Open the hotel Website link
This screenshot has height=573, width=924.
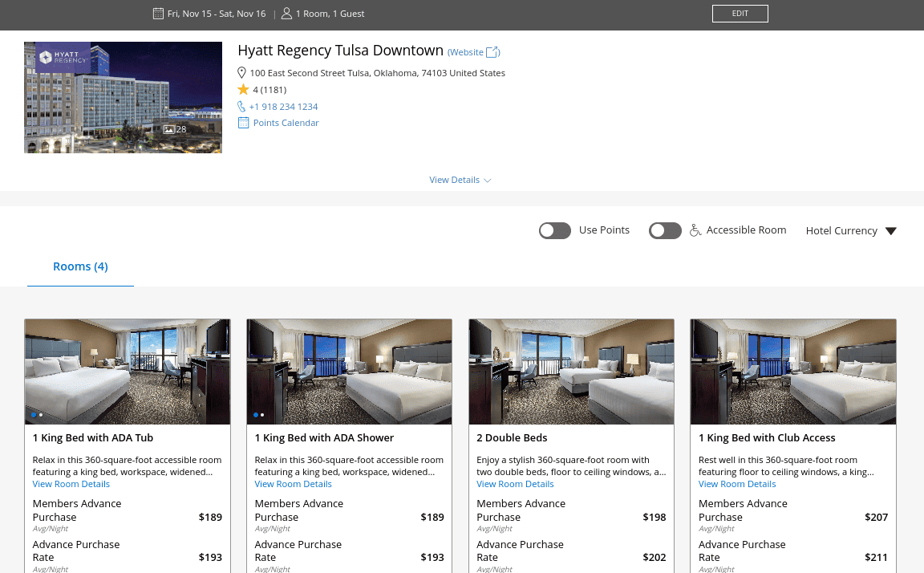pos(474,52)
